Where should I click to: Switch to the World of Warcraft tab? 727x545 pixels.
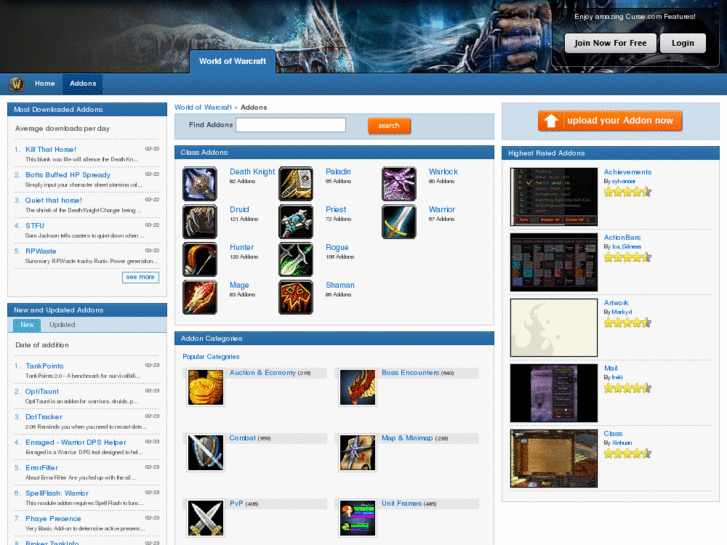click(233, 62)
